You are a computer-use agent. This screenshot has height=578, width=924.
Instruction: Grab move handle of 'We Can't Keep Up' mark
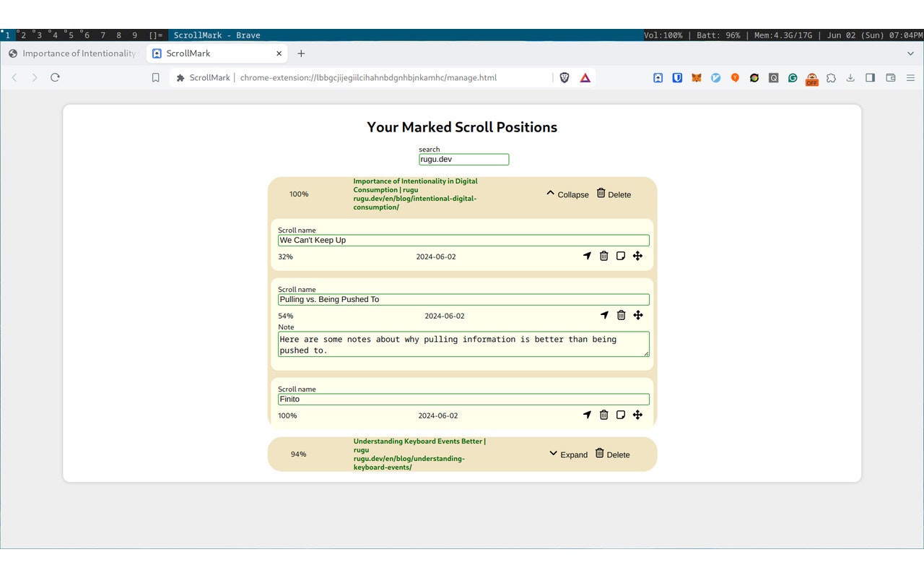(637, 256)
